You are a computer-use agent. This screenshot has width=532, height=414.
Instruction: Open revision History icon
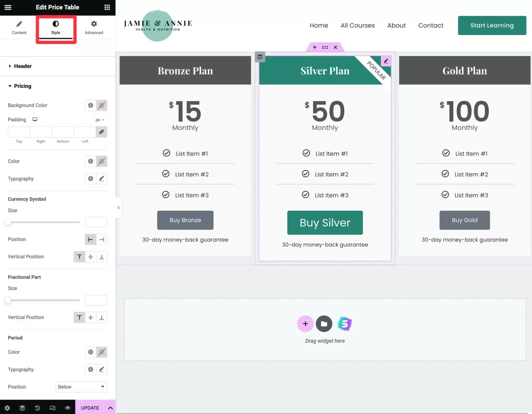pyautogui.click(x=37, y=408)
